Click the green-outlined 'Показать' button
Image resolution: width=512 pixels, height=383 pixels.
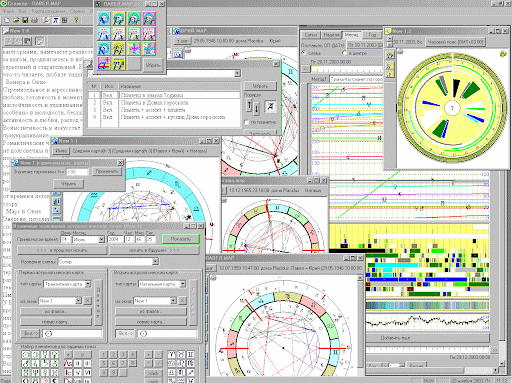(180, 239)
